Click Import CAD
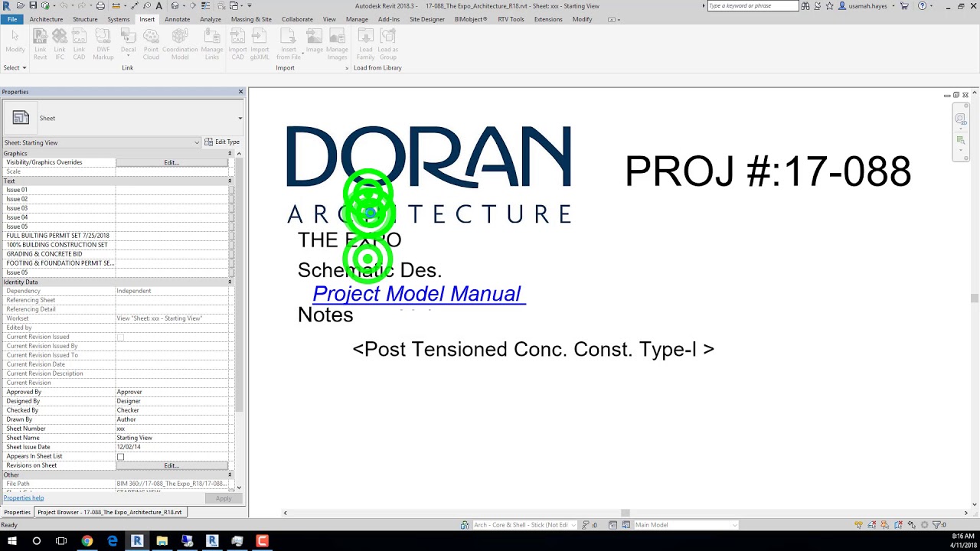980x551 pixels. click(238, 44)
